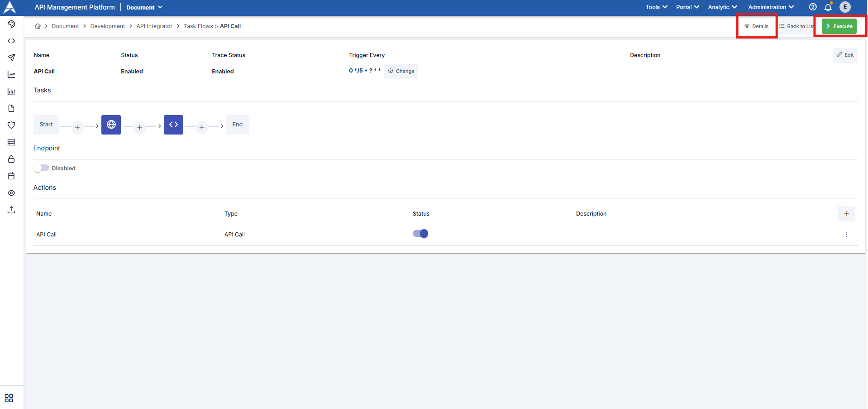Click the Task Flows breadcrumb link
The width and height of the screenshot is (868, 409).
point(198,26)
